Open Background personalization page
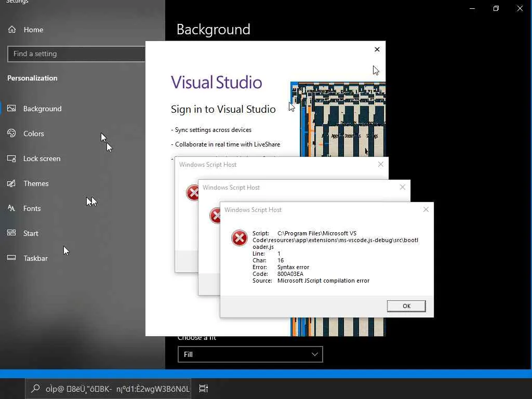 [35, 109]
